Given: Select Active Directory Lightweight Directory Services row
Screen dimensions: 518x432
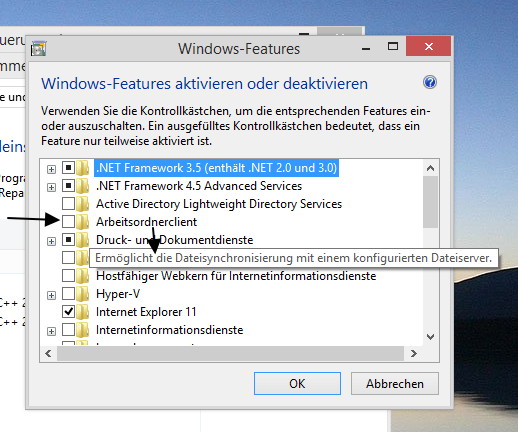Looking at the screenshot, I should pyautogui.click(x=219, y=204).
